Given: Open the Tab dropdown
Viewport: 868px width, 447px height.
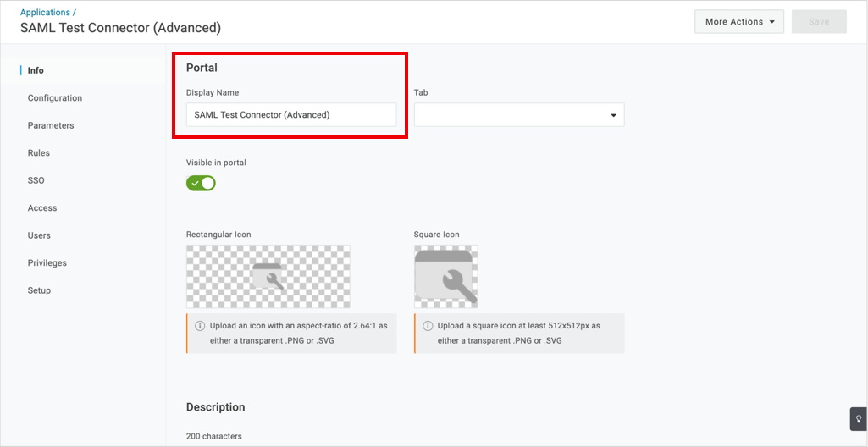Looking at the screenshot, I should [x=519, y=115].
